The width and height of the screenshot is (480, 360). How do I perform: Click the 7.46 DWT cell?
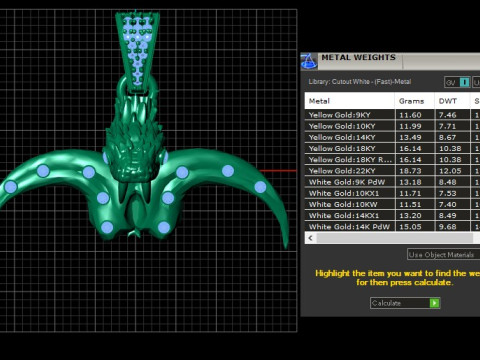point(452,115)
